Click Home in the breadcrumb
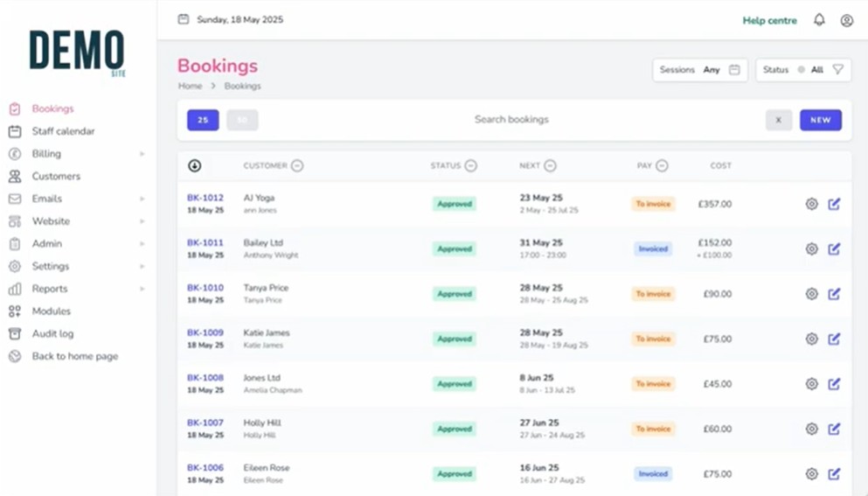This screenshot has width=868, height=496. pyautogui.click(x=190, y=86)
